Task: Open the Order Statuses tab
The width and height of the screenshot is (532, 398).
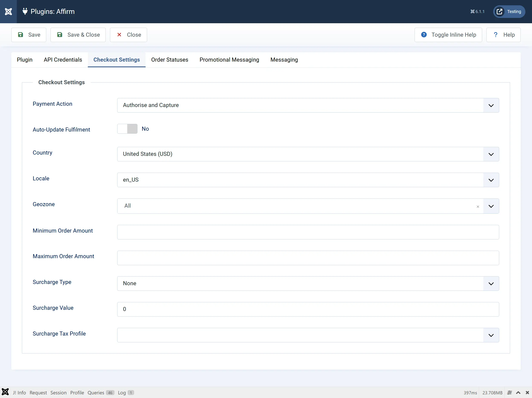Action: point(170,60)
